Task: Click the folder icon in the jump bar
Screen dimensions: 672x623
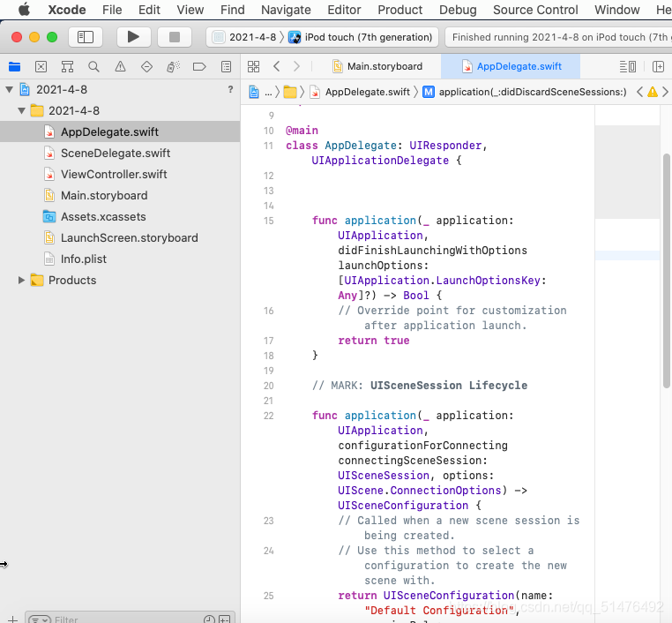Action: pyautogui.click(x=290, y=92)
